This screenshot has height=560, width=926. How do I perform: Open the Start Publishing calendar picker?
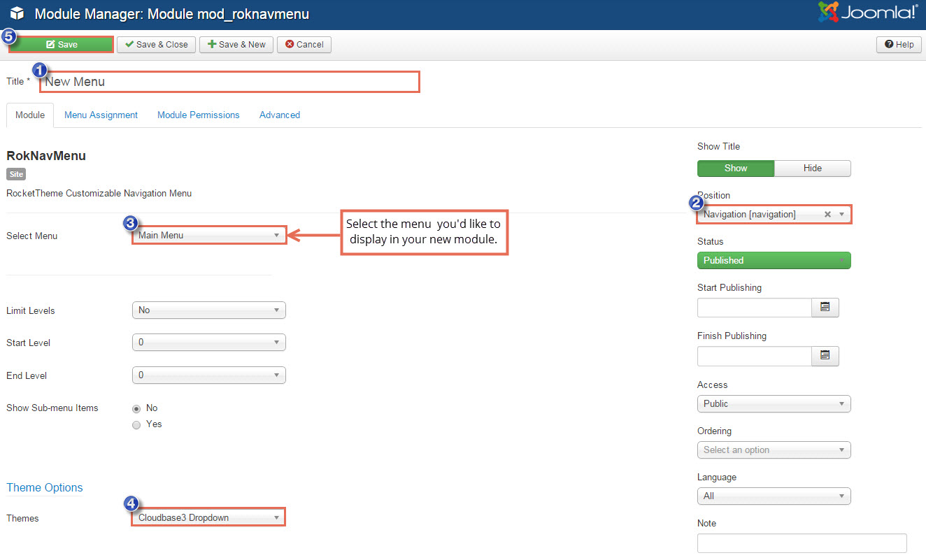(x=825, y=308)
